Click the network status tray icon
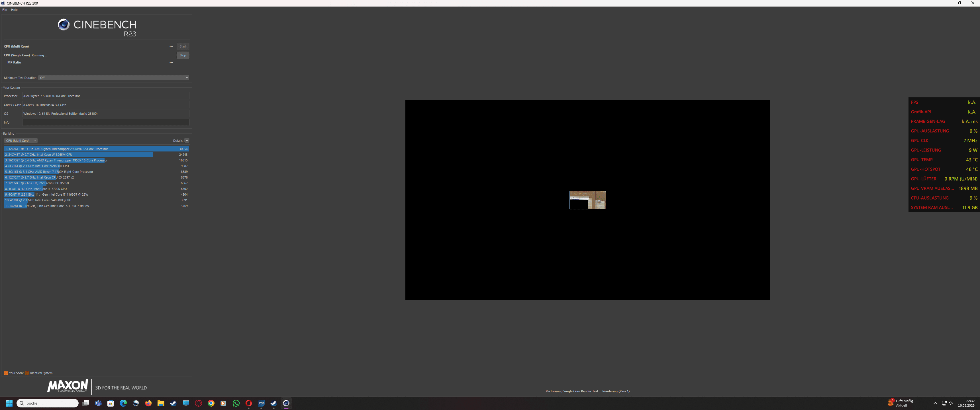The width and height of the screenshot is (980, 410). pos(944,403)
